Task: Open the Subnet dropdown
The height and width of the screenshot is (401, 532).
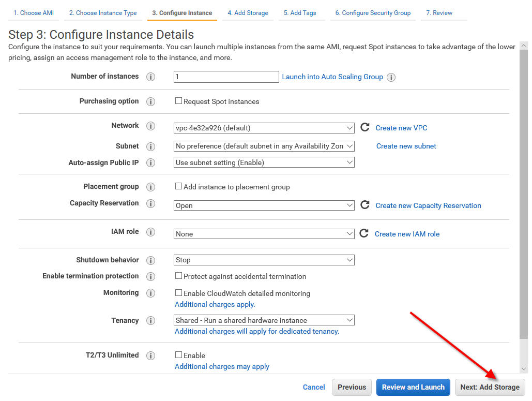Action: tap(264, 146)
